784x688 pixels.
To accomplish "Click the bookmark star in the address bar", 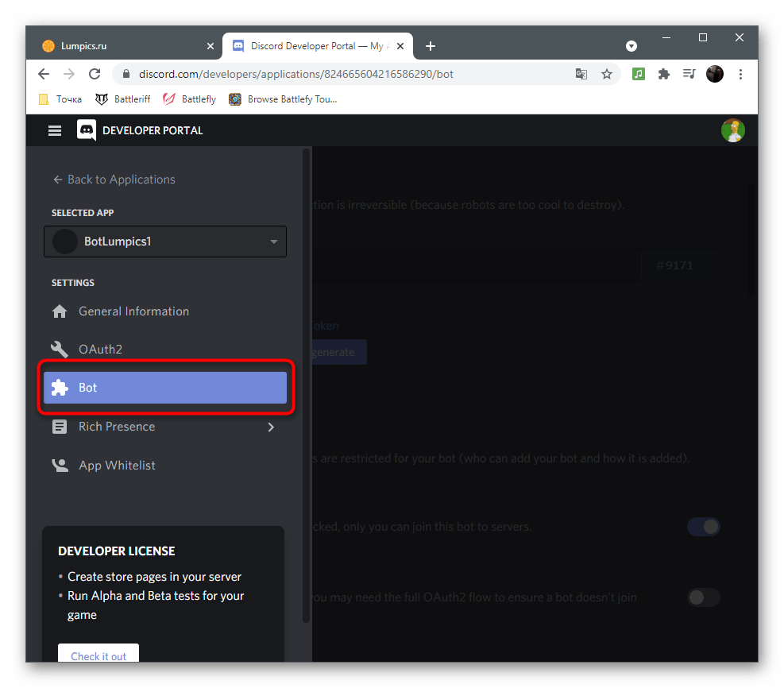I will [607, 73].
